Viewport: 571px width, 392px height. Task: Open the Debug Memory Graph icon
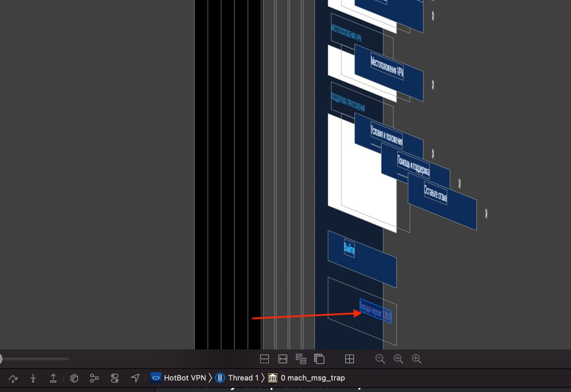(94, 378)
